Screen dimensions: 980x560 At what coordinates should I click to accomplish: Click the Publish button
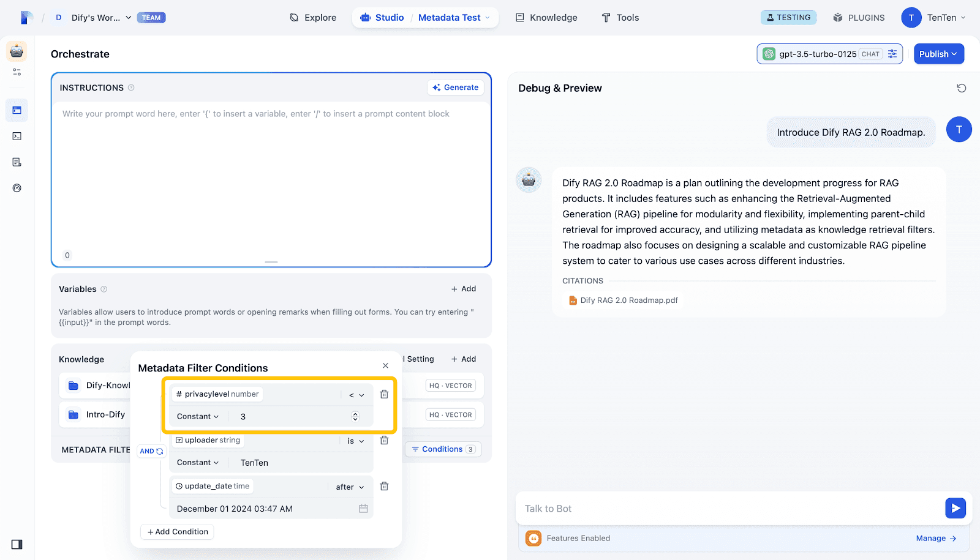[x=938, y=54]
